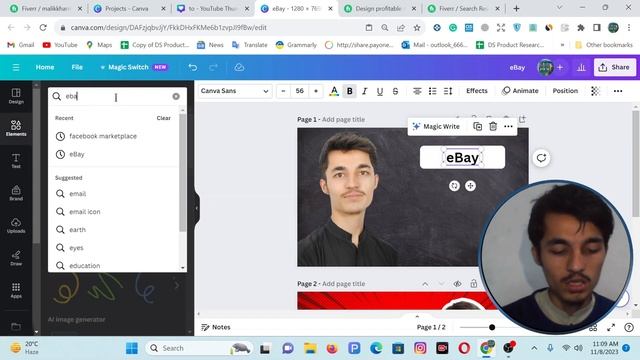
Task: Open the Position panel
Action: pos(565,91)
